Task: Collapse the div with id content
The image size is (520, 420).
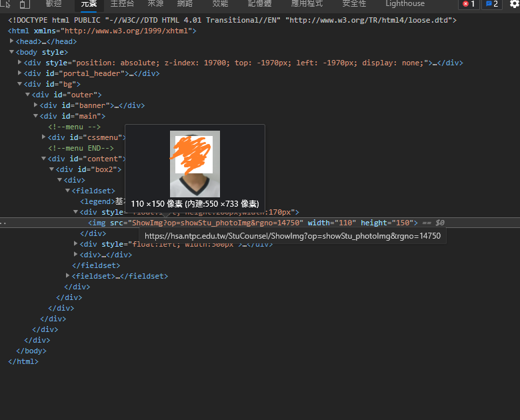Action: click(x=43, y=158)
